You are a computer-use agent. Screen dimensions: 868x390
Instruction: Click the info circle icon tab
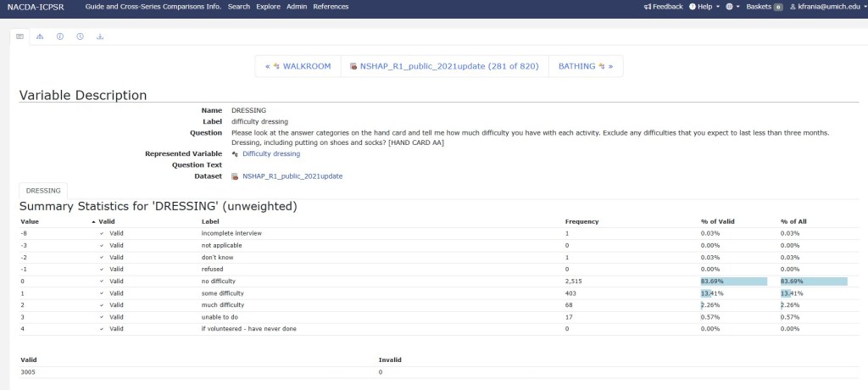coord(60,37)
